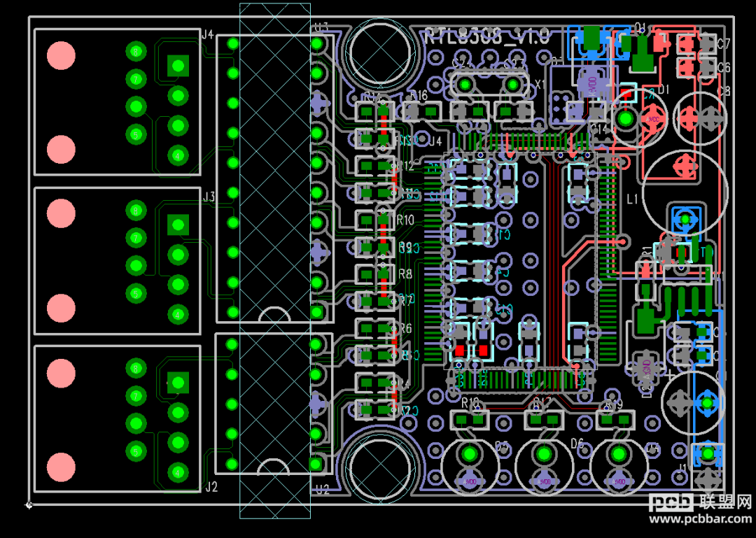
Task: Open the www.pcbbar.com link
Action: [x=700, y=519]
